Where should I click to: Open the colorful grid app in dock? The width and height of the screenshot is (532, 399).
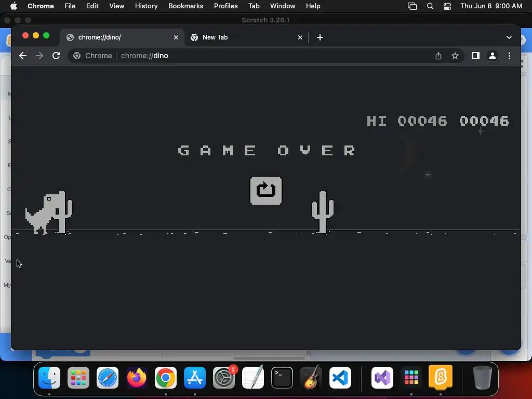pyautogui.click(x=411, y=378)
